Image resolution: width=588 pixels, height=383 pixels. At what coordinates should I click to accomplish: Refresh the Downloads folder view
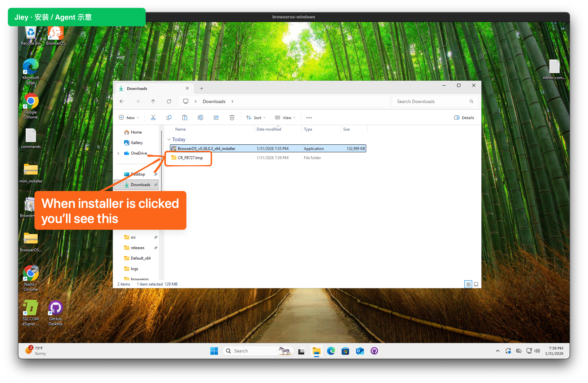click(x=169, y=101)
